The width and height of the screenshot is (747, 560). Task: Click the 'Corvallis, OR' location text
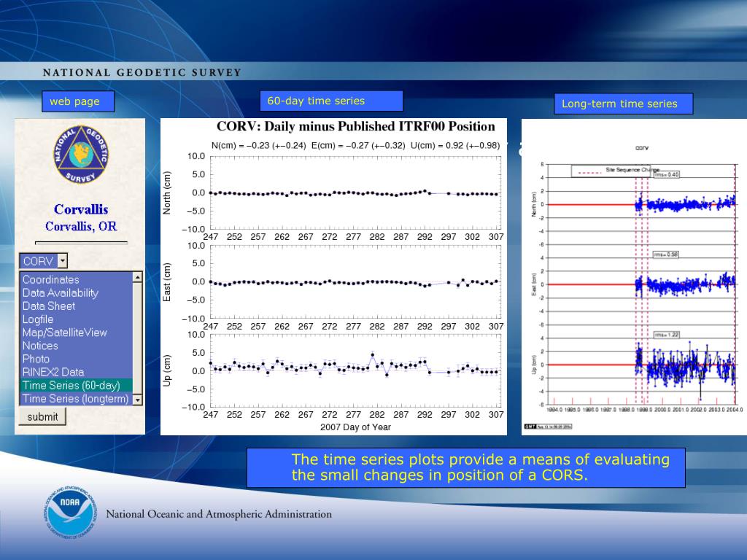(81, 226)
